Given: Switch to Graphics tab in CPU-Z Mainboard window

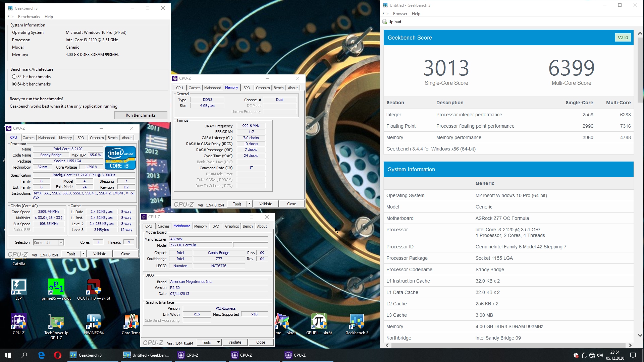Looking at the screenshot, I should pyautogui.click(x=232, y=226).
